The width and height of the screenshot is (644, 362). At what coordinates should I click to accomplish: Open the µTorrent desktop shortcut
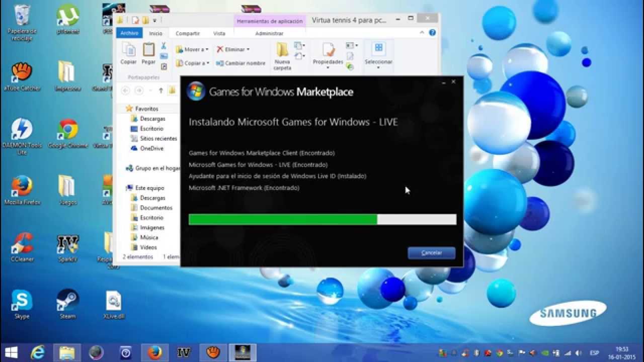[x=68, y=20]
